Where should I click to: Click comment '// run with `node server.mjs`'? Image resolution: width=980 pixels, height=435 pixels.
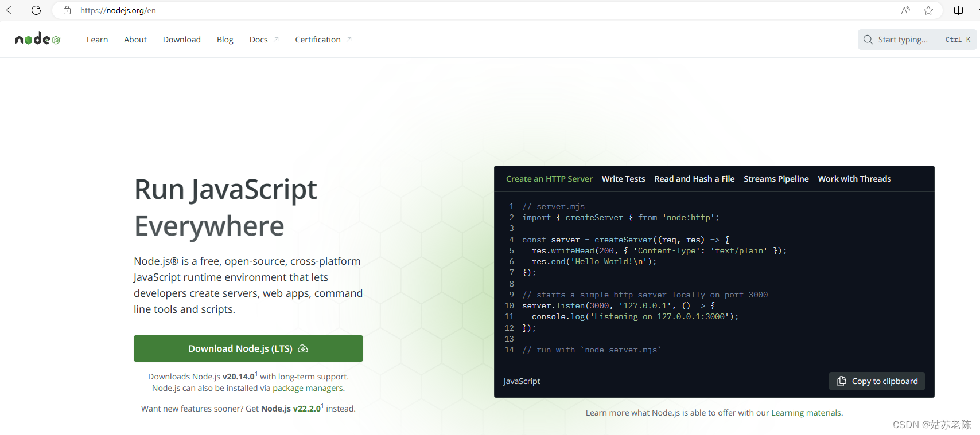pyautogui.click(x=592, y=350)
